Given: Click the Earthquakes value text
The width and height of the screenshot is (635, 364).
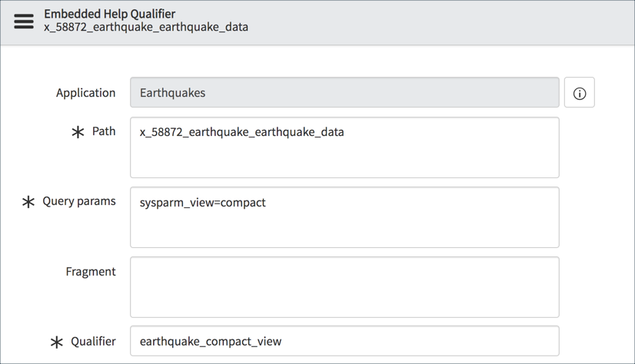Looking at the screenshot, I should pyautogui.click(x=172, y=93).
